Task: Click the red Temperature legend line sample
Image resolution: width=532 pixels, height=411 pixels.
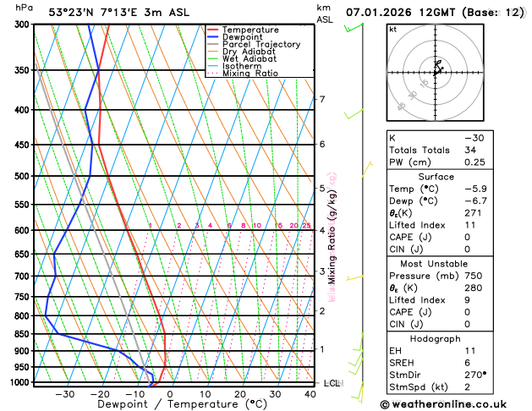Action: click(x=213, y=30)
